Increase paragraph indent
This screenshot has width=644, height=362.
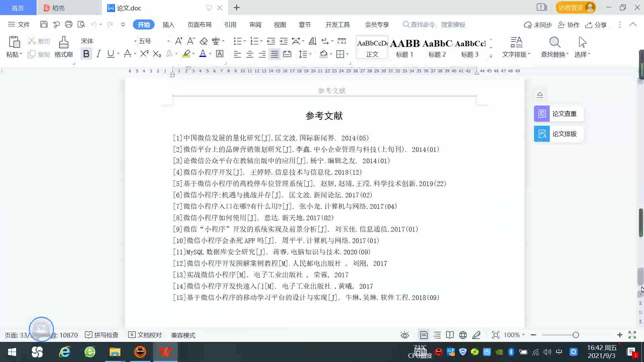point(283,41)
